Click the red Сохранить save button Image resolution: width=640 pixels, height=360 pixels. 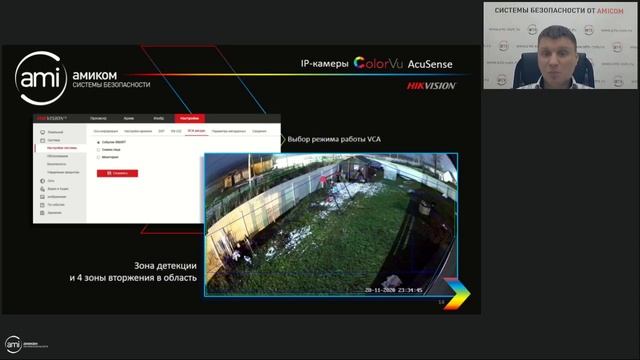tap(118, 173)
